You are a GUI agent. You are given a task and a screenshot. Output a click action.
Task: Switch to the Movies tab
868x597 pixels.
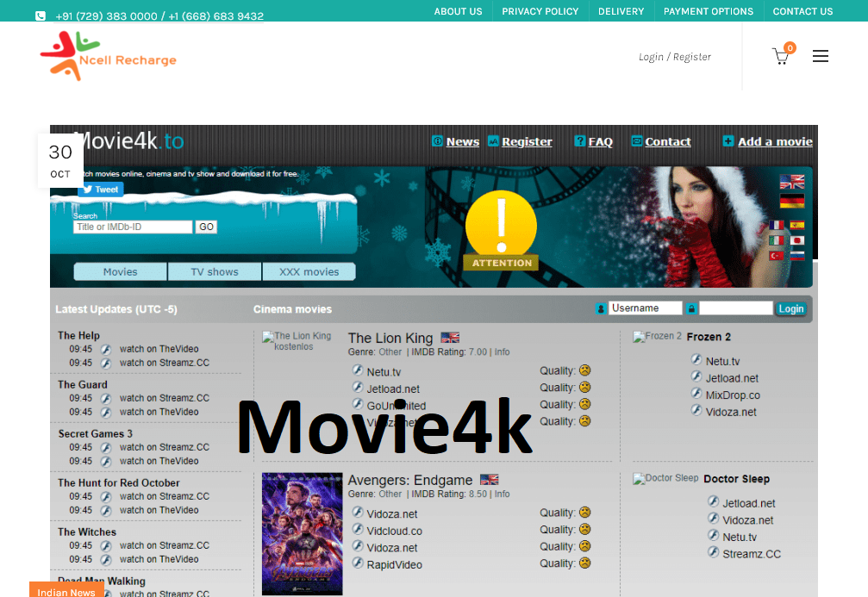tap(120, 271)
